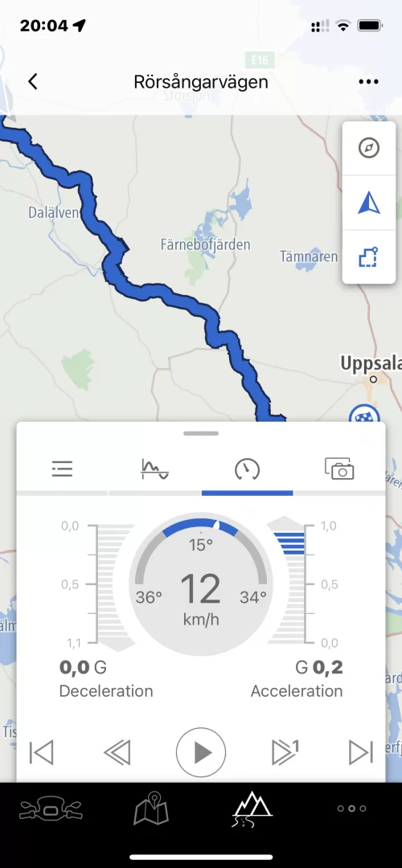The height and width of the screenshot is (868, 402).
Task: Open the photos camera tab
Action: click(338, 469)
